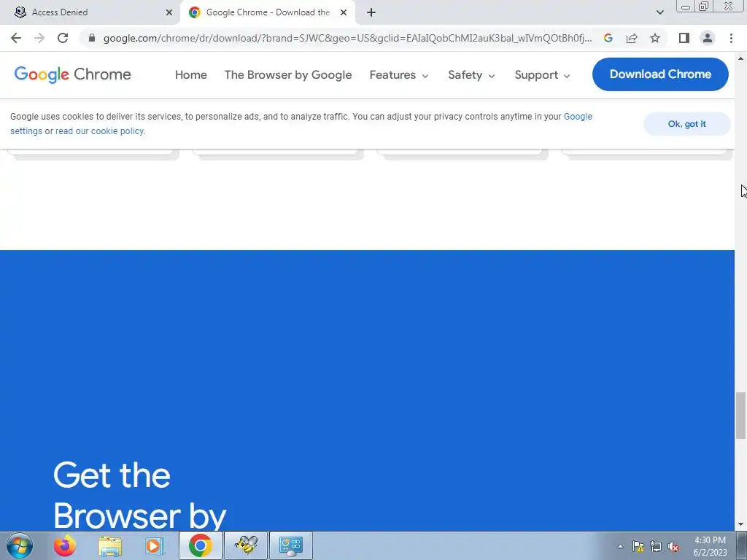The width and height of the screenshot is (747, 560).
Task: Open the Home nav link
Action: pos(190,75)
